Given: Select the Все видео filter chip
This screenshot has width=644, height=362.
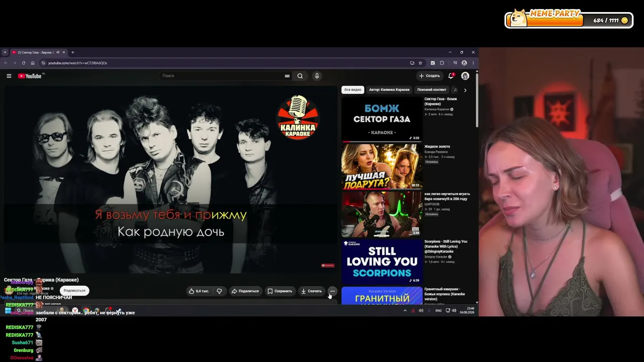Looking at the screenshot, I should 353,90.
